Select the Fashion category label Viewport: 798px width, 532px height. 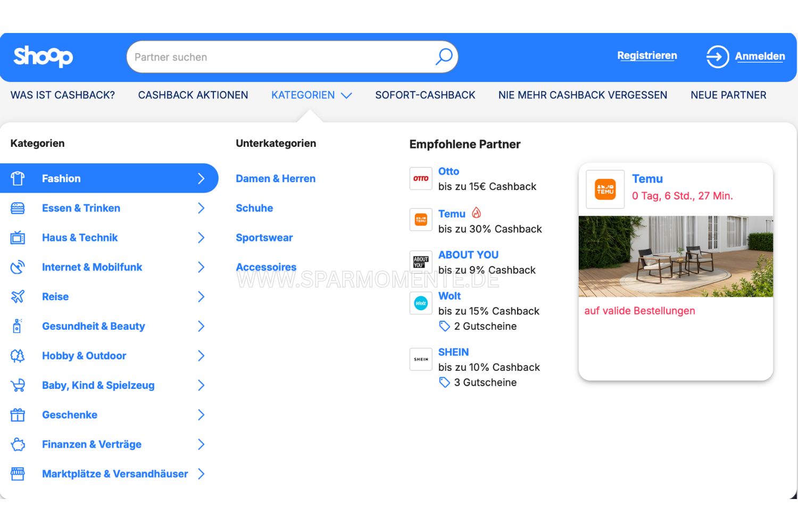pos(61,178)
